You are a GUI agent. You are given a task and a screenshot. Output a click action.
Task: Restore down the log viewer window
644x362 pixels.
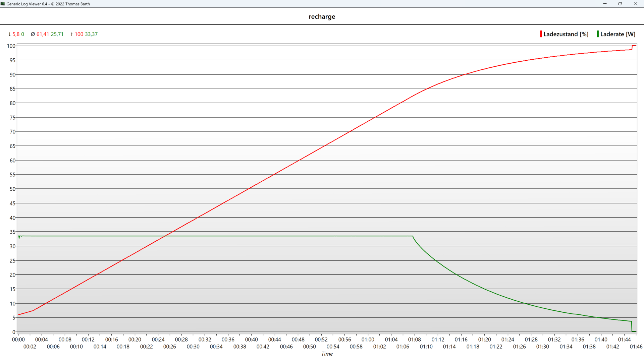(x=620, y=4)
